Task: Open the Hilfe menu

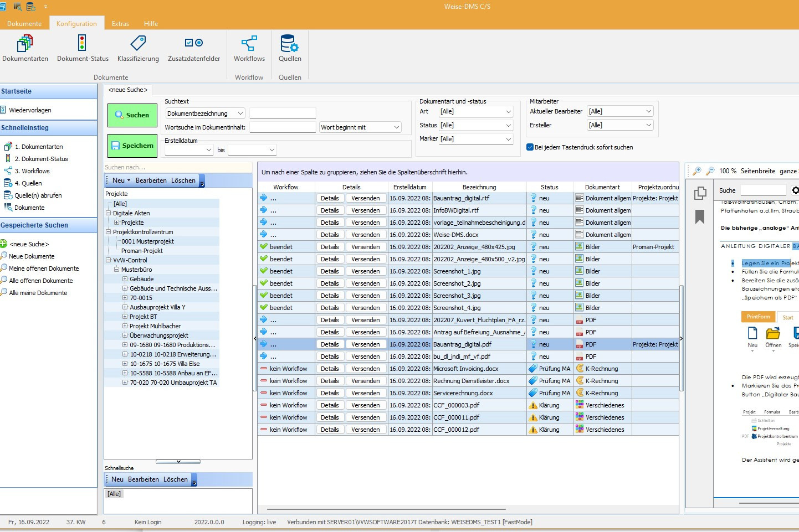Action: [151, 24]
